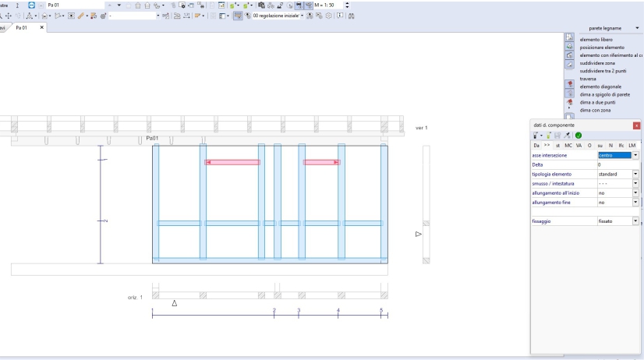Click the pin icon in component panel
Image resolution: width=644 pixels, height=360 pixels.
(568, 136)
